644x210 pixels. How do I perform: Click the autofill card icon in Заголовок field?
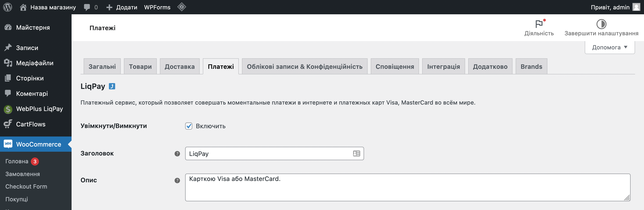[x=356, y=153]
